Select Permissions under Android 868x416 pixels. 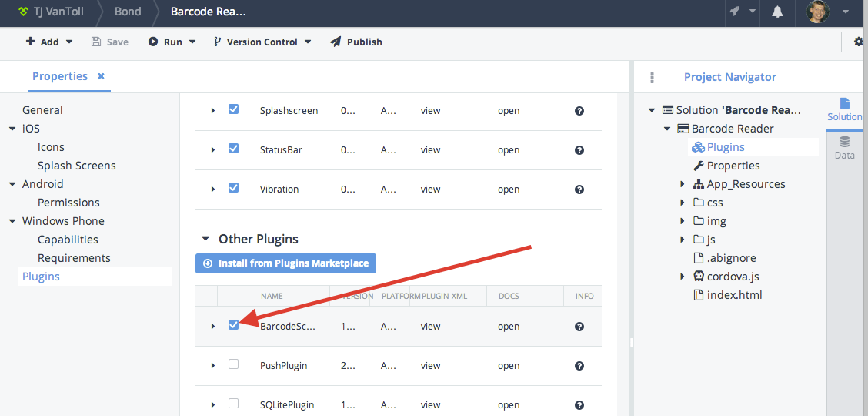point(68,203)
